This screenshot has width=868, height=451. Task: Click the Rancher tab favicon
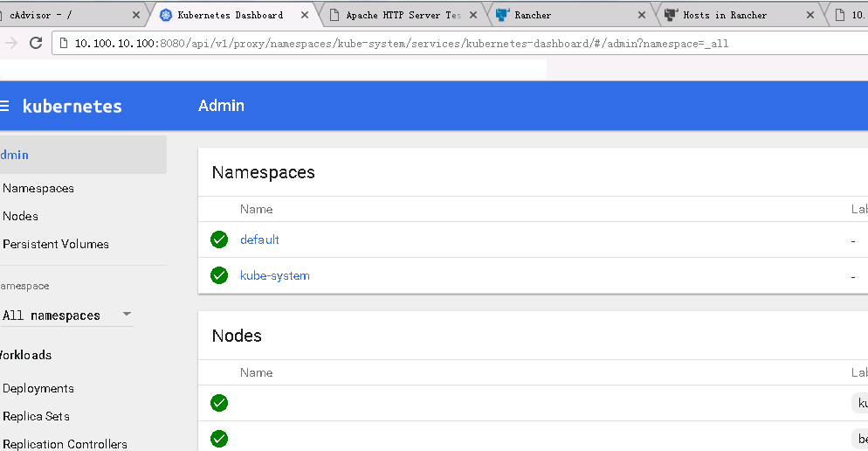[x=503, y=15]
